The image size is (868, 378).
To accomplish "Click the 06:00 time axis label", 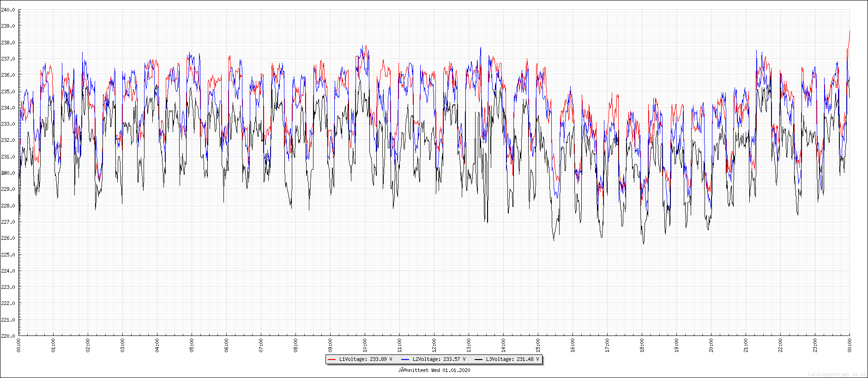I will 226,345.
